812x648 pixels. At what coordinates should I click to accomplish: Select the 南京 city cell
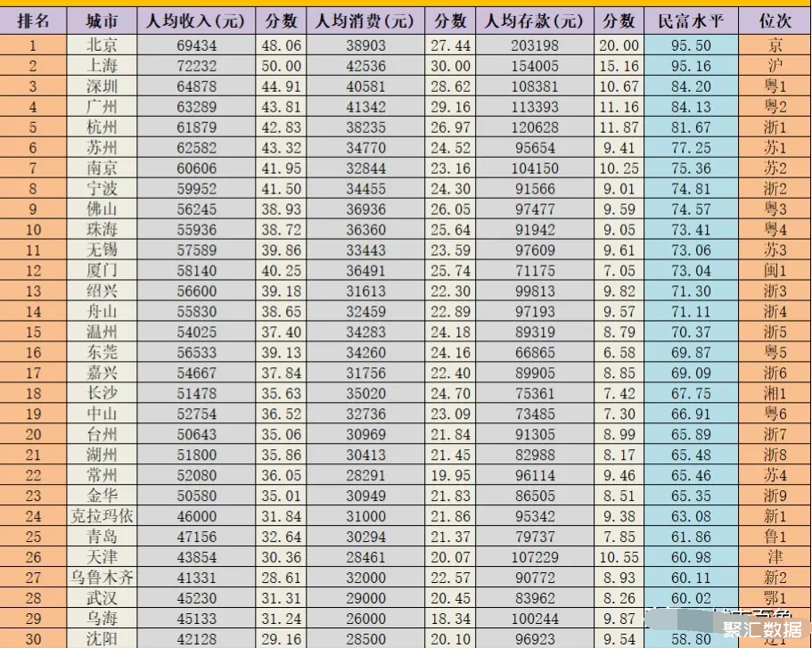(102, 168)
